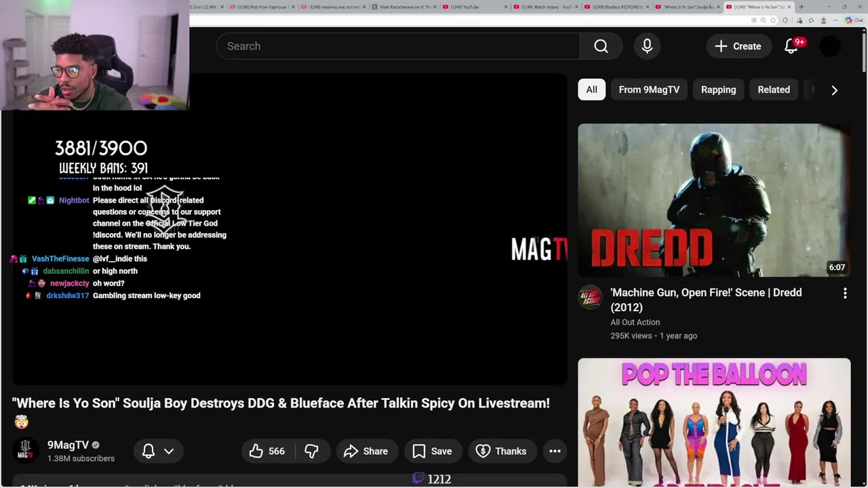Open the 9MagTV channel name
This screenshot has width=868, height=488.
click(x=68, y=445)
